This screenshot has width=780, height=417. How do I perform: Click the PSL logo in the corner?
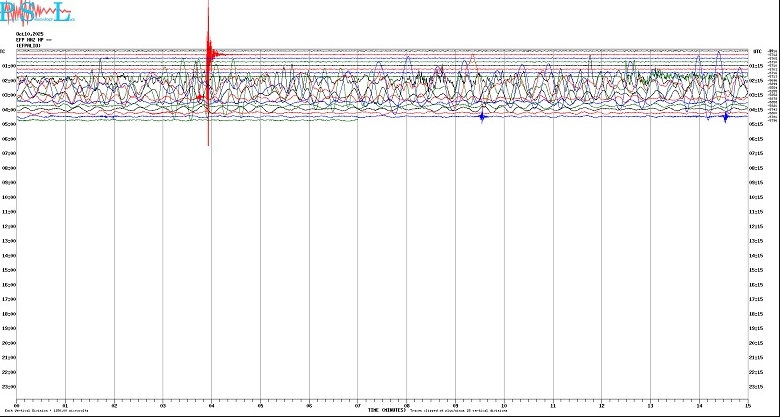pos(38,13)
